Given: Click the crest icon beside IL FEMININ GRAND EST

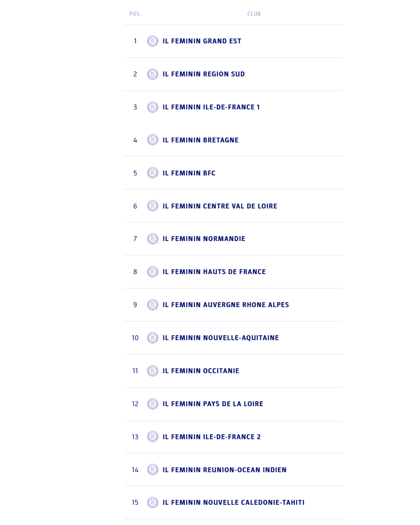Looking at the screenshot, I should click(x=152, y=41).
